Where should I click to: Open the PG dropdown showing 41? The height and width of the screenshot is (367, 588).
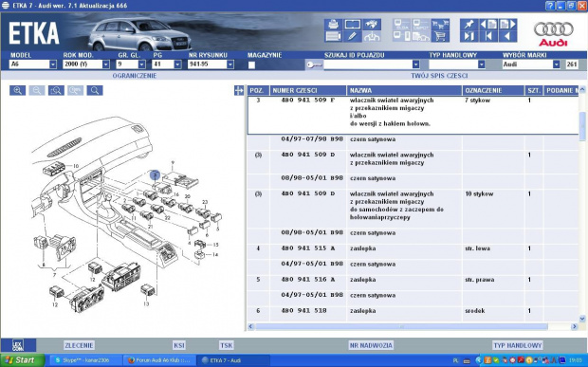tap(177, 64)
